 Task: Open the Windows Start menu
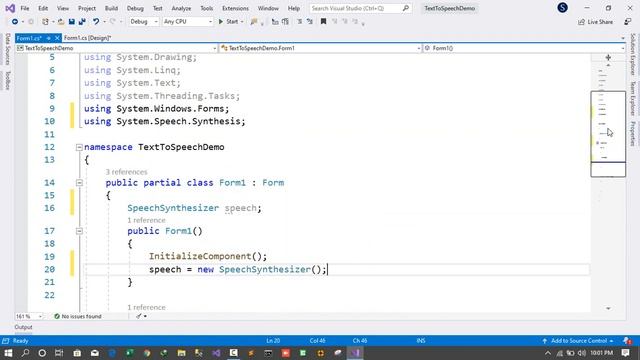8,353
